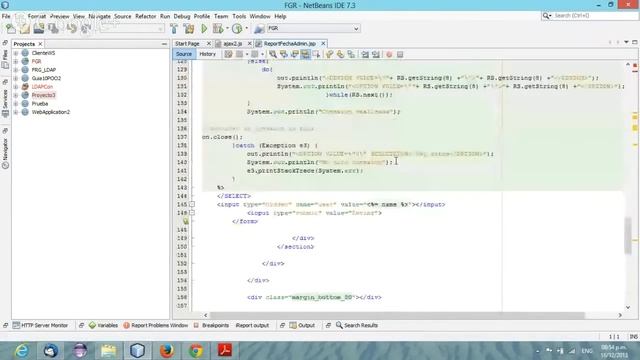Open the Output window tab

302,325
